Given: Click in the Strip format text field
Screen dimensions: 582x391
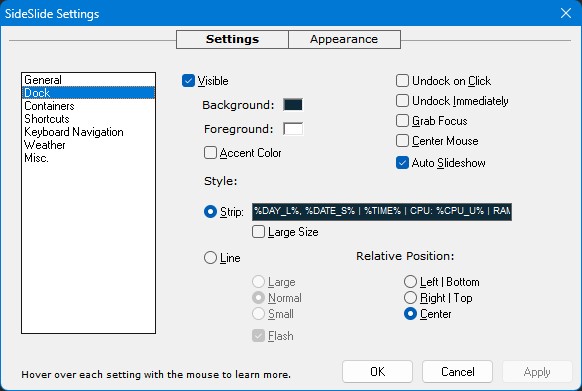Looking at the screenshot, I should tap(382, 212).
